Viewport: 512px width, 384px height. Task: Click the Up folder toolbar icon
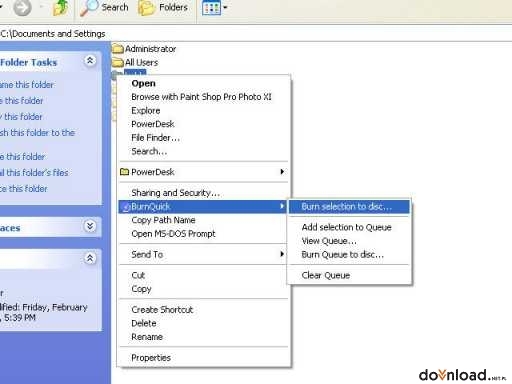pyautogui.click(x=60, y=7)
